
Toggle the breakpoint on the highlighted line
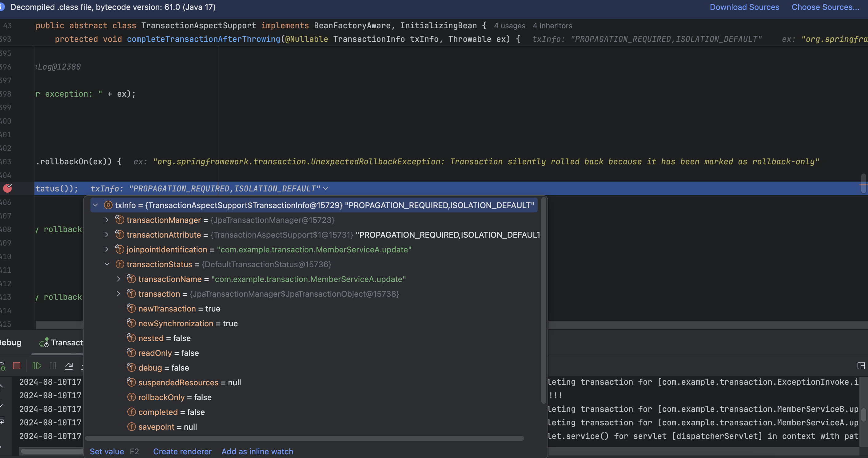pos(7,188)
